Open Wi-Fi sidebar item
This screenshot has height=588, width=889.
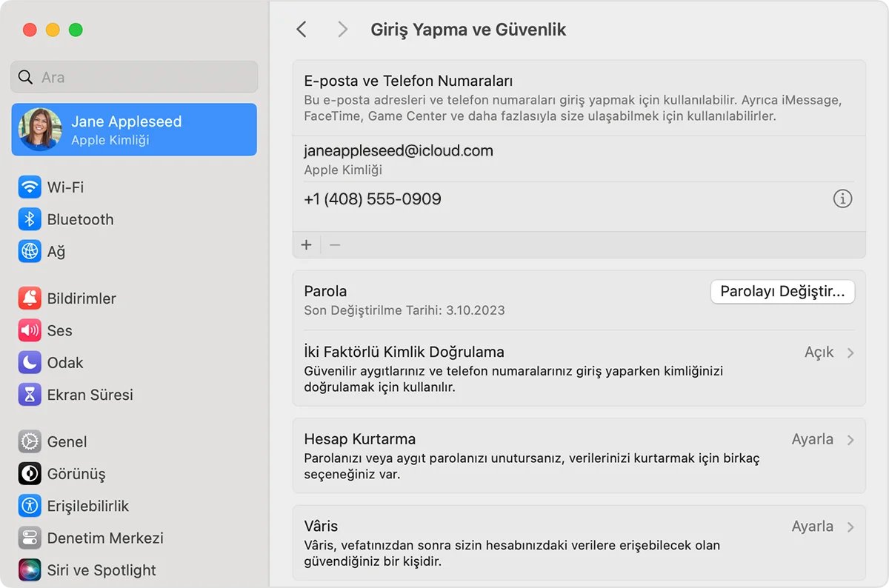point(134,187)
